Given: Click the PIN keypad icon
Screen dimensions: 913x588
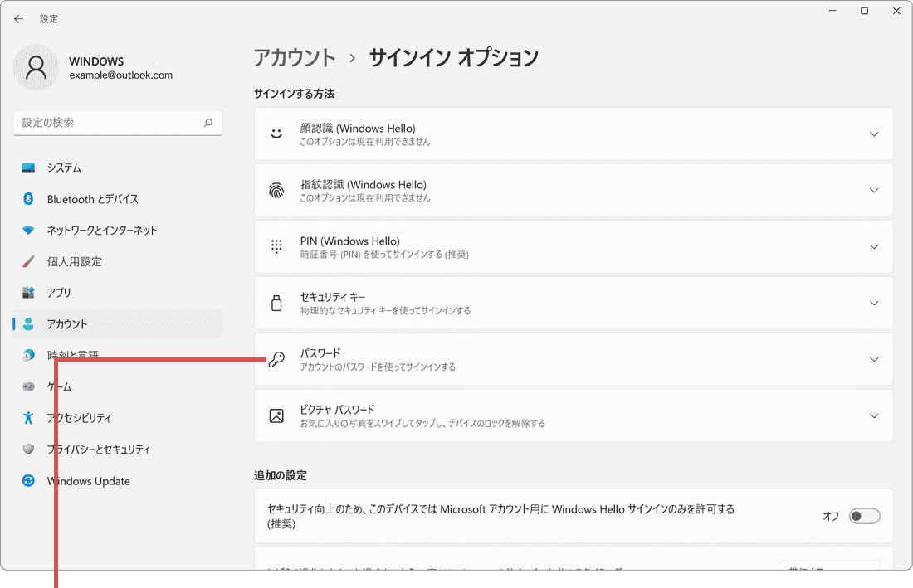Looking at the screenshot, I should click(276, 246).
